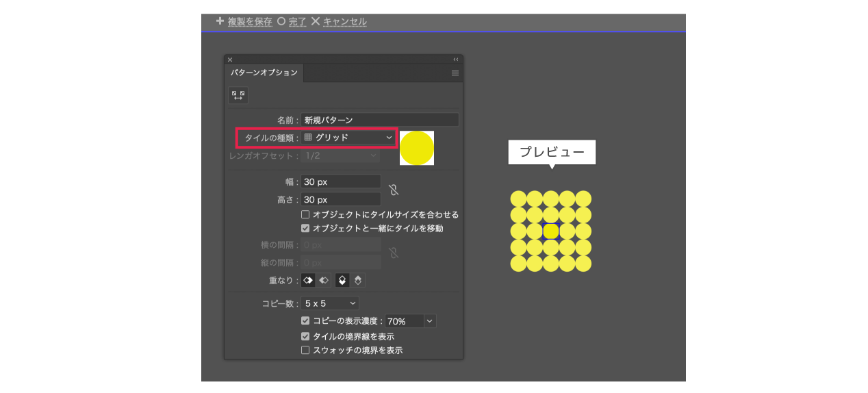Disable タイルの境界線を表示 checkbox

point(306,336)
